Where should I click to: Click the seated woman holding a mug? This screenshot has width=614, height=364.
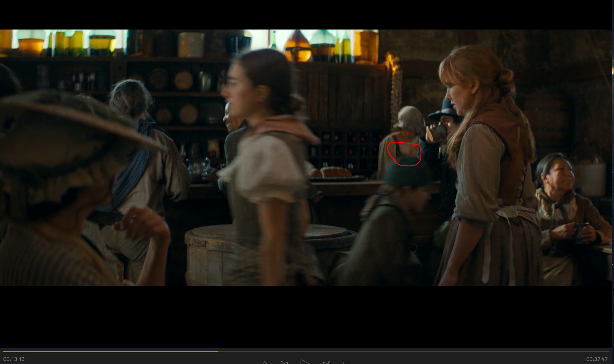click(x=561, y=208)
